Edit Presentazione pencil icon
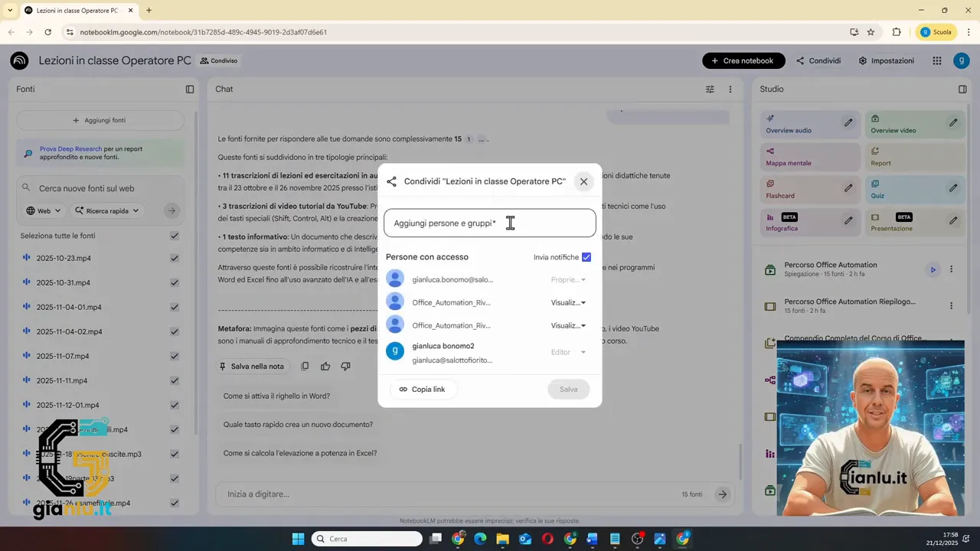The width and height of the screenshot is (980, 551). 953,220
